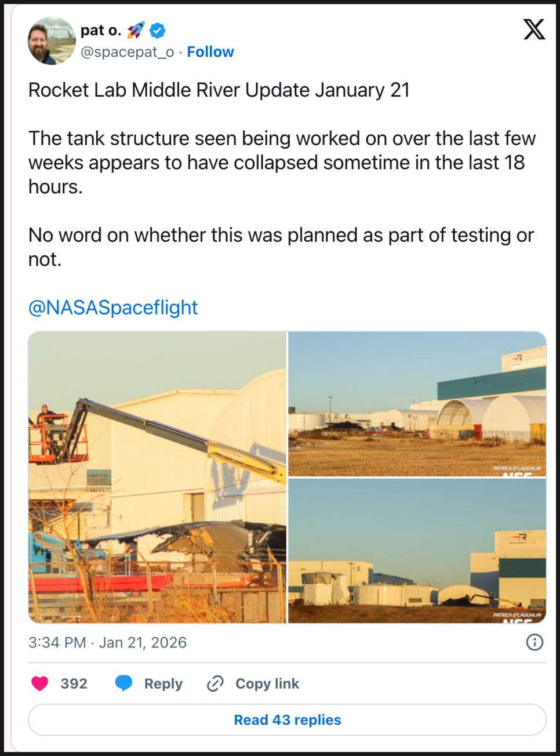This screenshot has width=560, height=756.
Task: Open the top-right photo of white dome buildings
Action: 417,404
